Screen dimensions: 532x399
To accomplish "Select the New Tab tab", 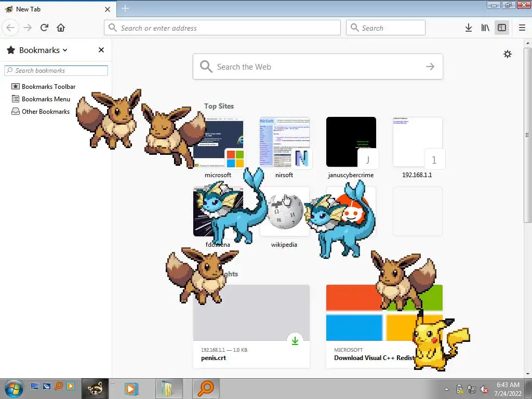I will coord(58,9).
